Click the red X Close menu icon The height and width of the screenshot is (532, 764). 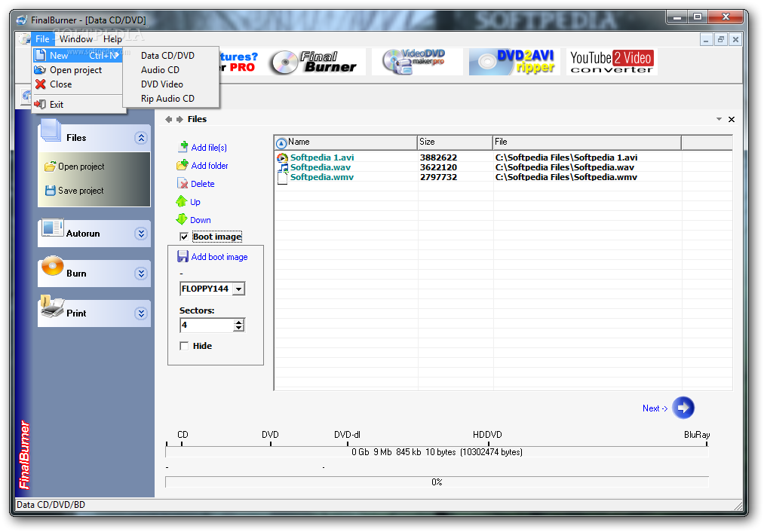(41, 84)
